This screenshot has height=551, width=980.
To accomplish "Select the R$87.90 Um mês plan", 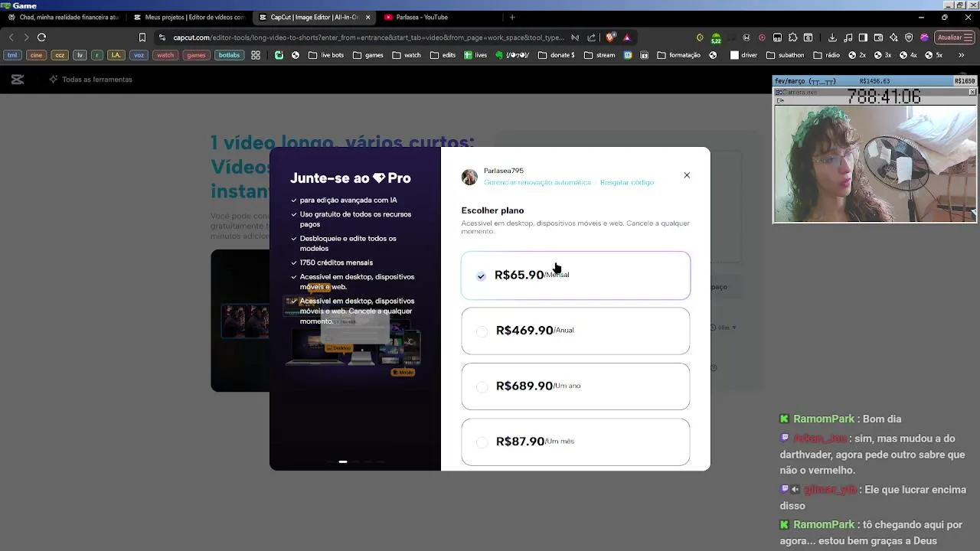I will (x=576, y=442).
